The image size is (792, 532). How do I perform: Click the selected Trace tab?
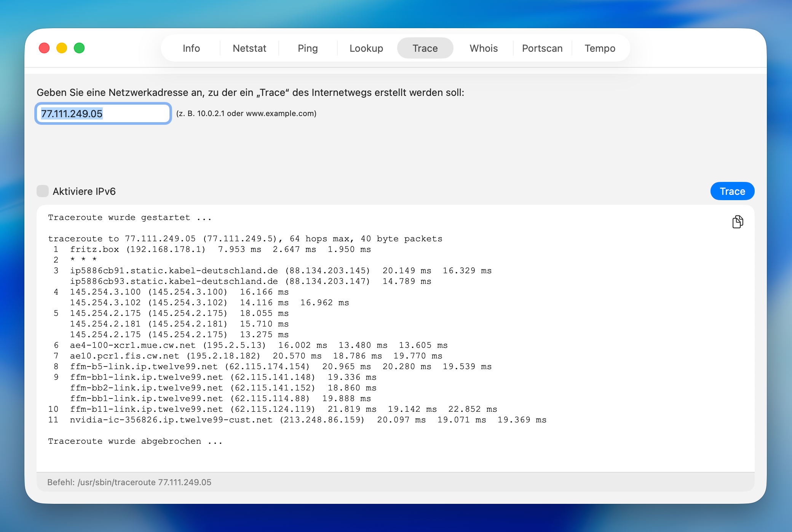425,48
